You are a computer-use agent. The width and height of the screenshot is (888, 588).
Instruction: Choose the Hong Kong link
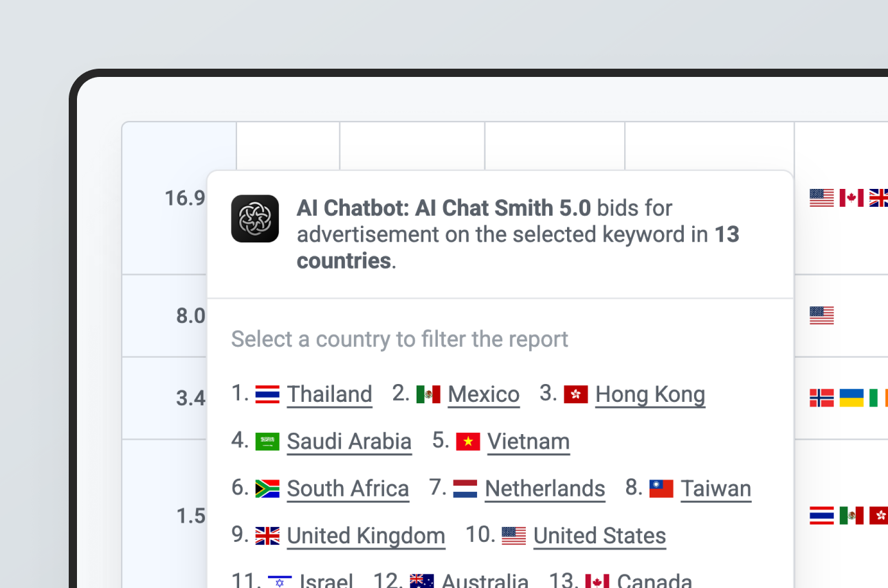tap(650, 394)
